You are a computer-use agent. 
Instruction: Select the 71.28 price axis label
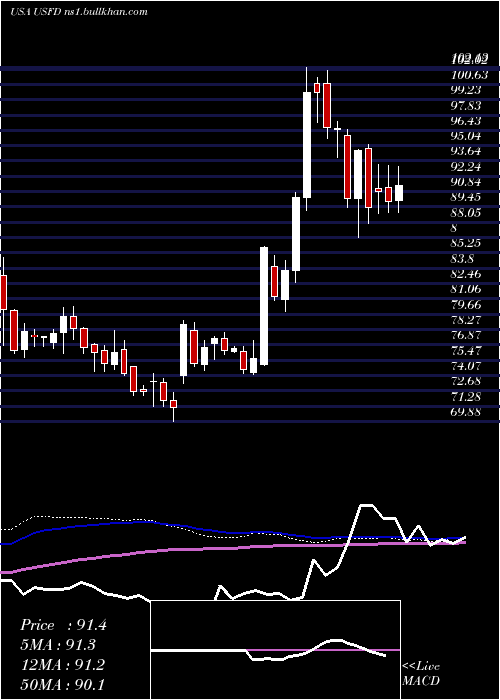point(466,396)
